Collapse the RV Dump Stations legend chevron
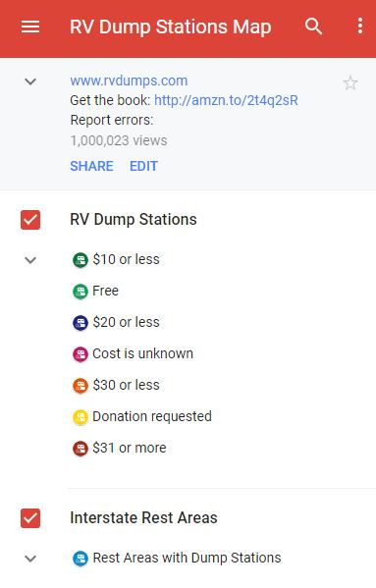Screen dimensions: 376x588 (x=30, y=260)
